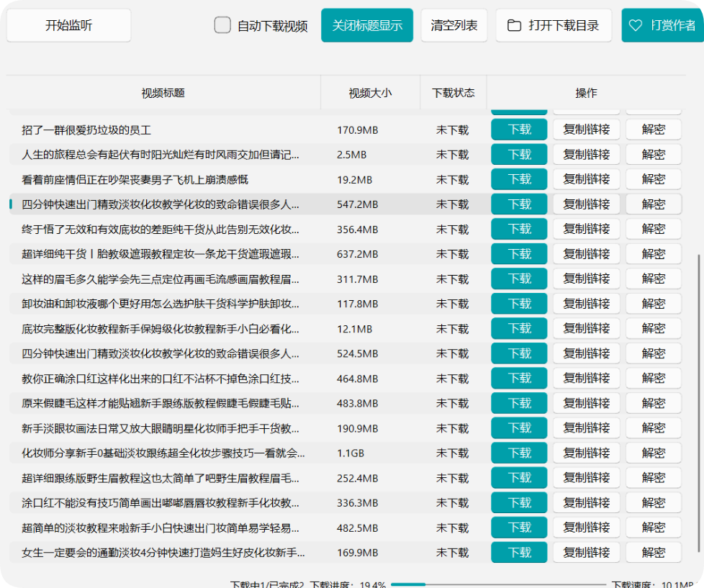
Task: Click the heart icon on 打赏作者
Action: [x=636, y=25]
